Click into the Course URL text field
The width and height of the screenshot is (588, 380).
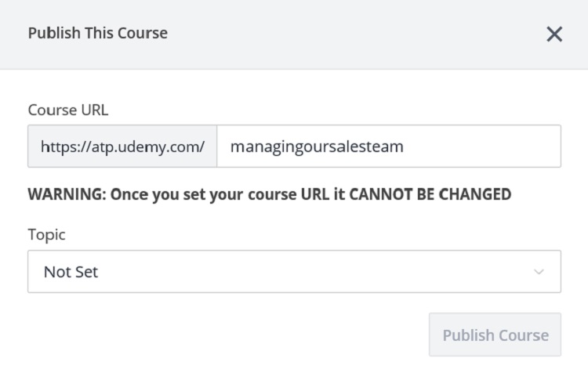[388, 147]
